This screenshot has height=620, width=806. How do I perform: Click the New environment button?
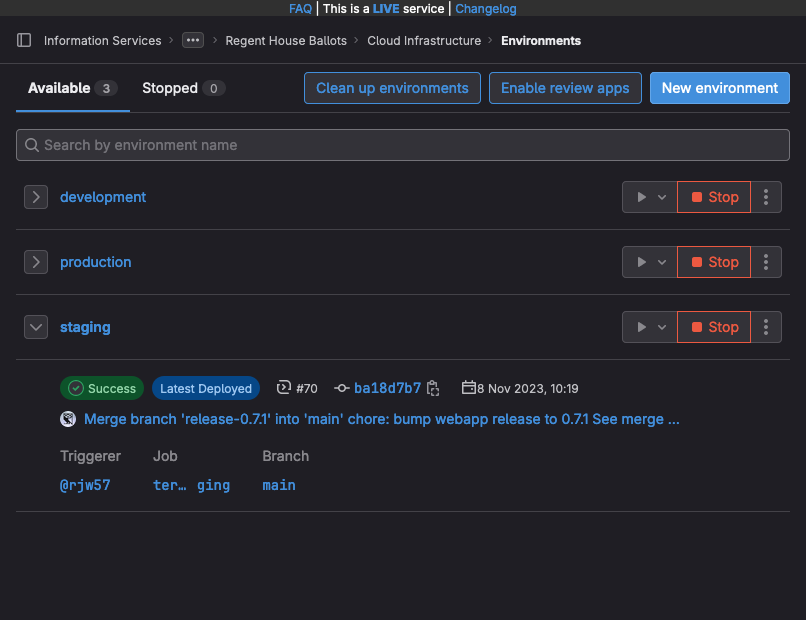719,88
